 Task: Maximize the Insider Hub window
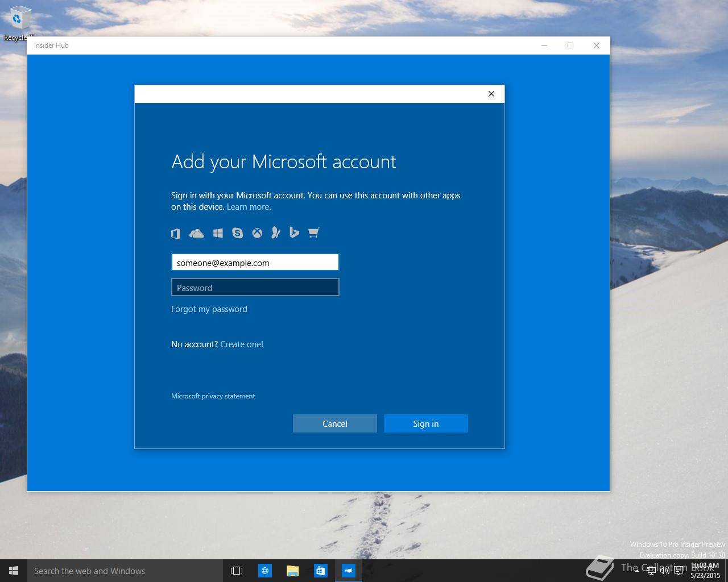click(x=570, y=45)
